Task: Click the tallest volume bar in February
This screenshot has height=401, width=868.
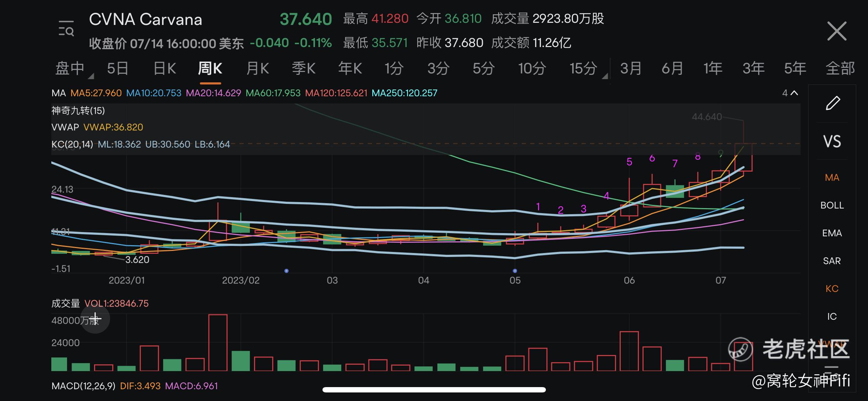Action: [x=218, y=342]
